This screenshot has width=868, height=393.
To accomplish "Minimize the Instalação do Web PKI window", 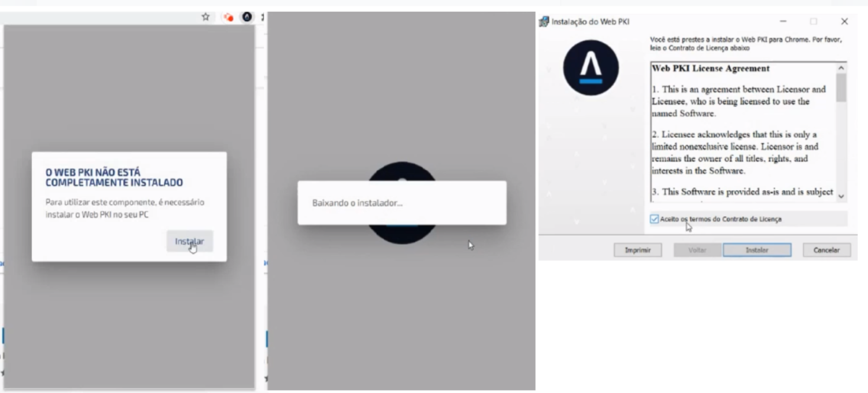I will pos(783,22).
